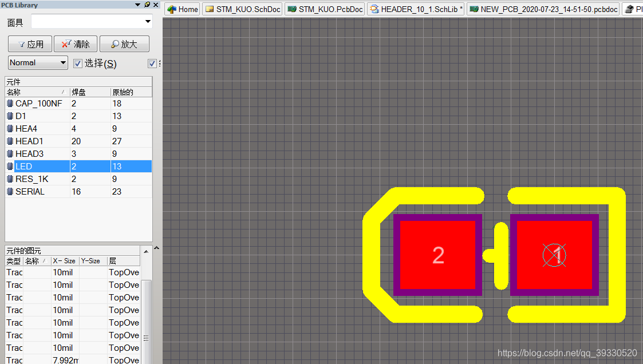Sort components by Name (名称) column

pos(37,92)
